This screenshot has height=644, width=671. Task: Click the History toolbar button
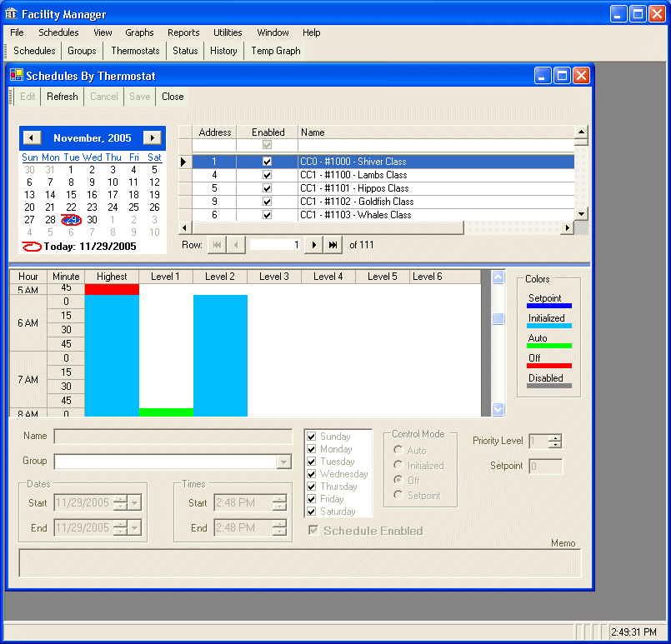tap(223, 51)
